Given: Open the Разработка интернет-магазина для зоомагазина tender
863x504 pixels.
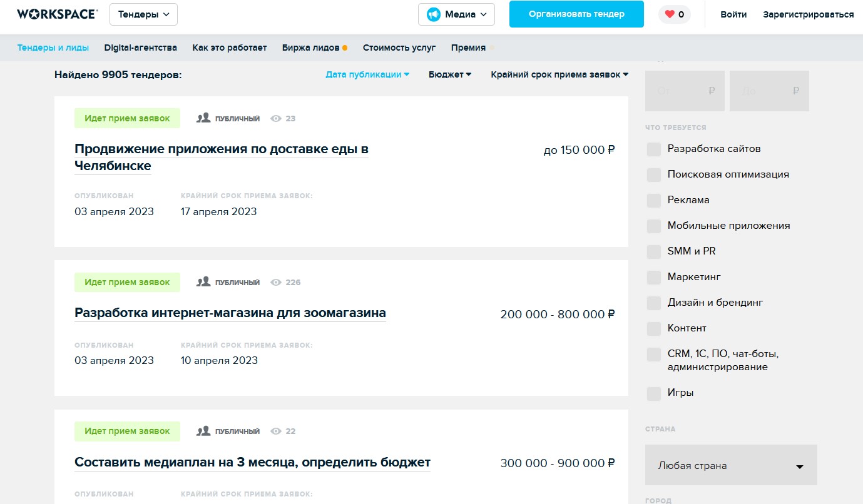Looking at the screenshot, I should coord(230,313).
